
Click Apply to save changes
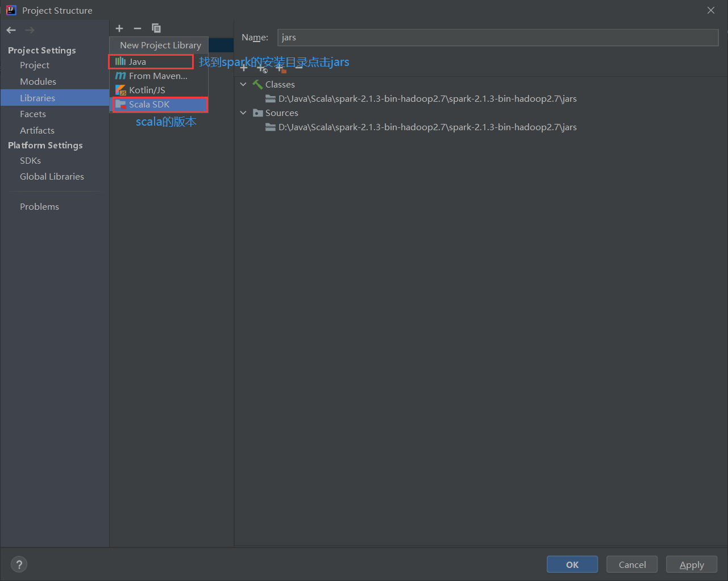pos(692,565)
